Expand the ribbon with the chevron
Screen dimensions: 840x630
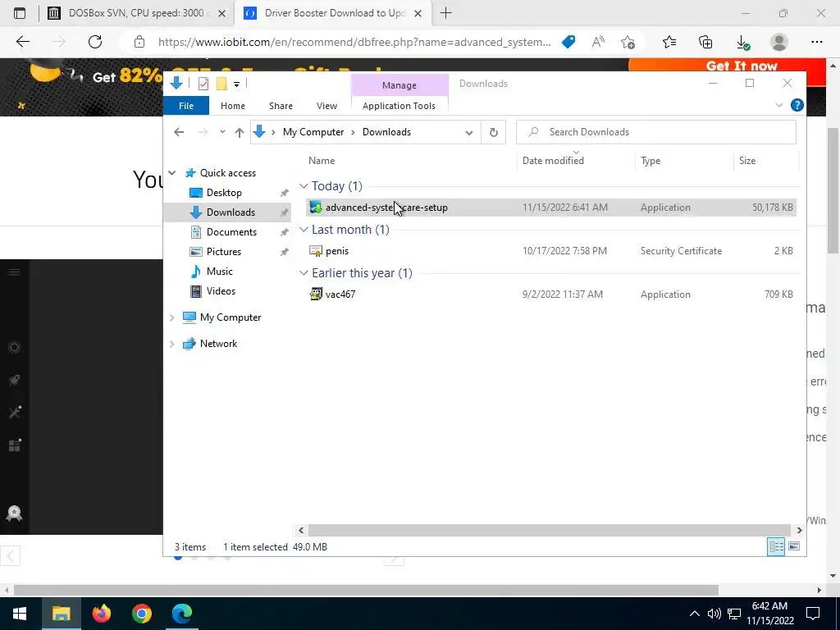click(779, 106)
